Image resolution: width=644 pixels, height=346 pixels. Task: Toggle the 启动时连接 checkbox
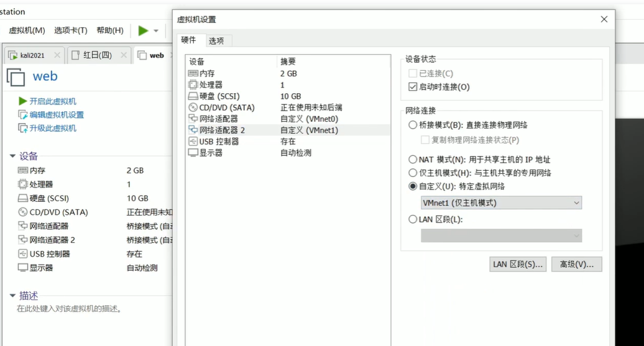click(x=413, y=87)
